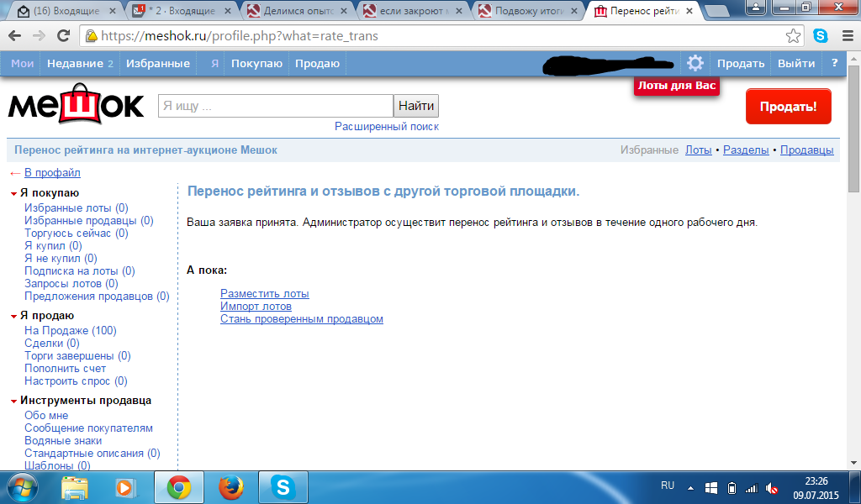Click the question mark help icon
The height and width of the screenshot is (504, 861).
pyautogui.click(x=835, y=63)
